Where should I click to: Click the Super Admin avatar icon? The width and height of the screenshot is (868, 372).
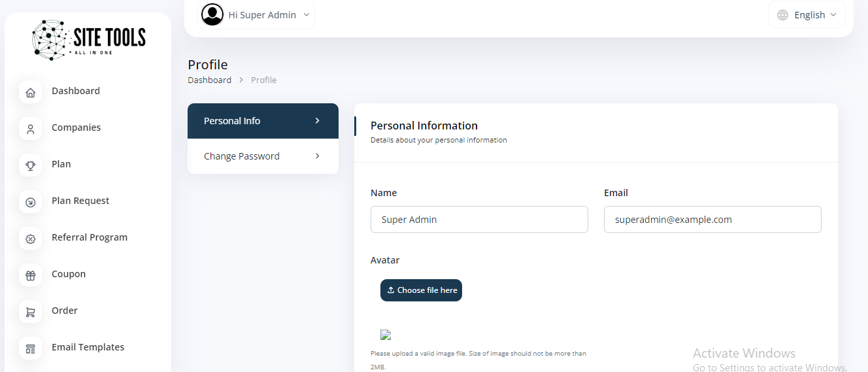tap(212, 14)
